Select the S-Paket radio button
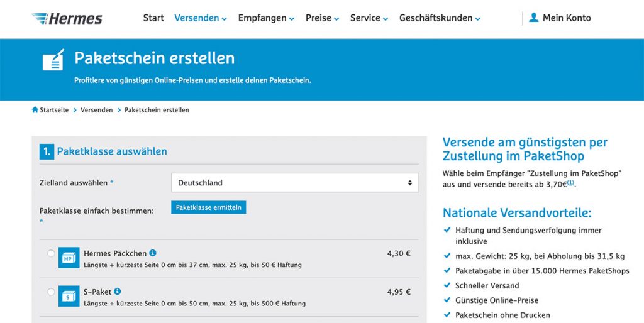This screenshot has height=323, width=644. (51, 292)
